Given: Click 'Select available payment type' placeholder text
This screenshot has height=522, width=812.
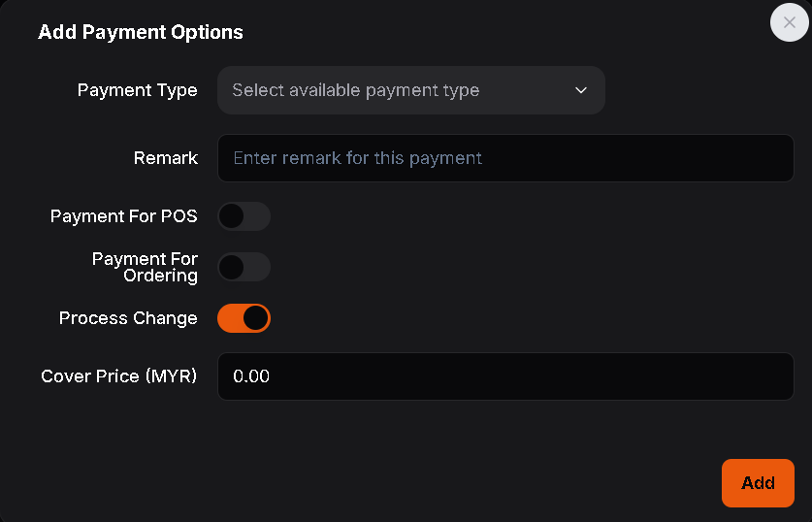Looking at the screenshot, I should tap(355, 90).
